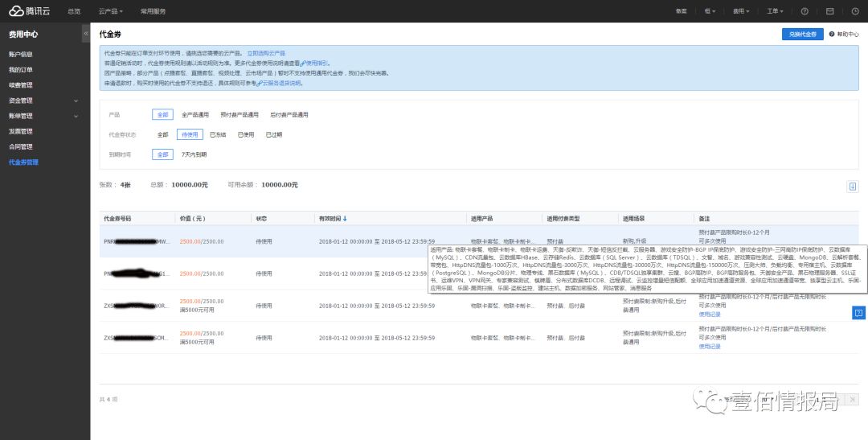
Task: Click the Tencent Cloud logo
Action: [x=31, y=11]
